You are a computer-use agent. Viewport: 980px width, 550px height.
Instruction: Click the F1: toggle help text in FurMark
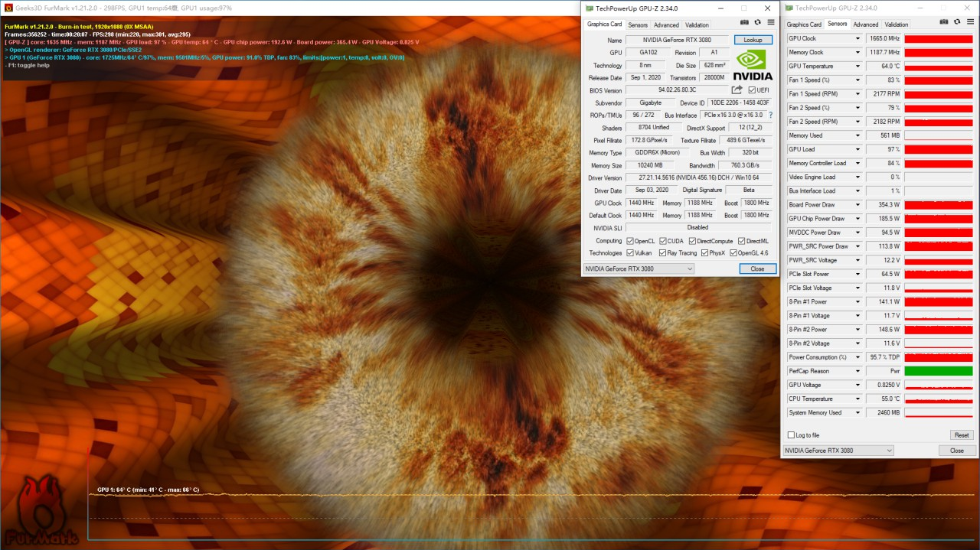pyautogui.click(x=27, y=65)
